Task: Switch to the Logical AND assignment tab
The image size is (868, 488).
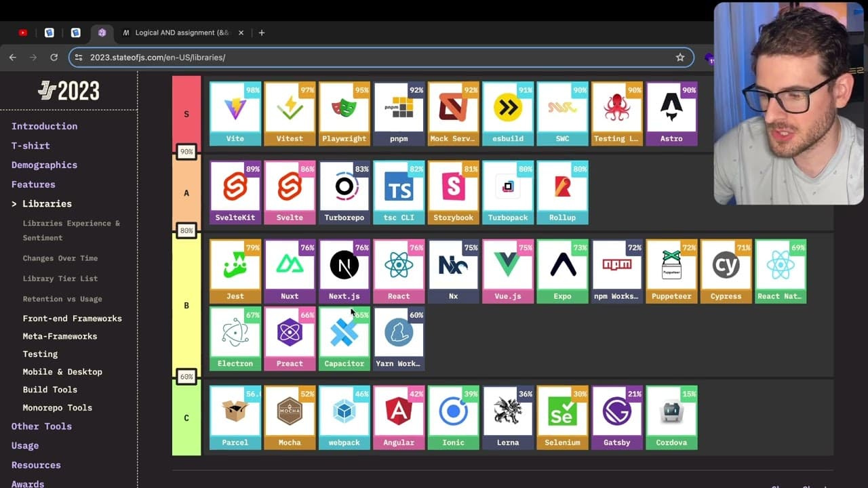Action: coord(176,33)
